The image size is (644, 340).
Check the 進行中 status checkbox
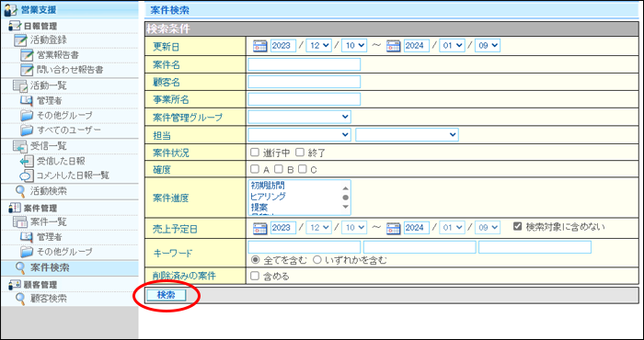pos(255,153)
